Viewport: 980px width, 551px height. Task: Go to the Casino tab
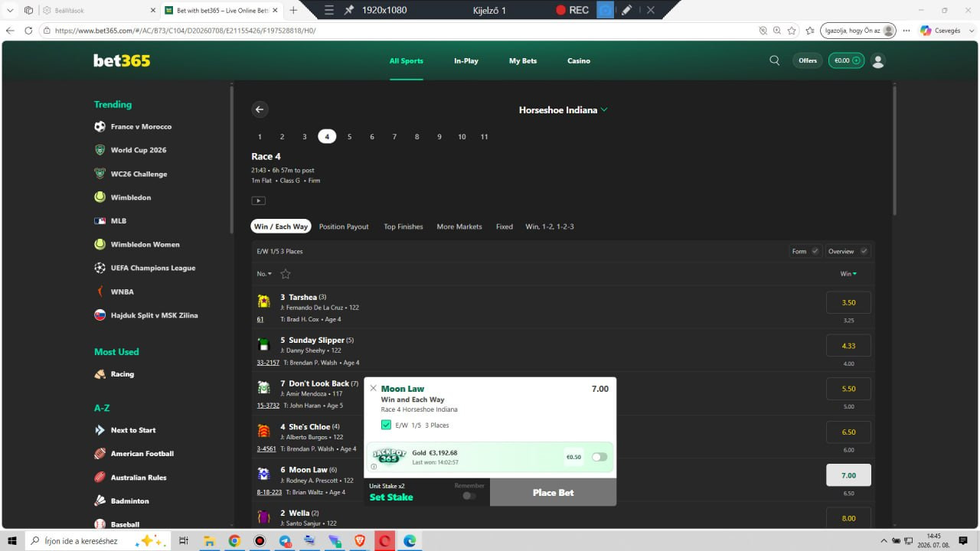(x=579, y=60)
